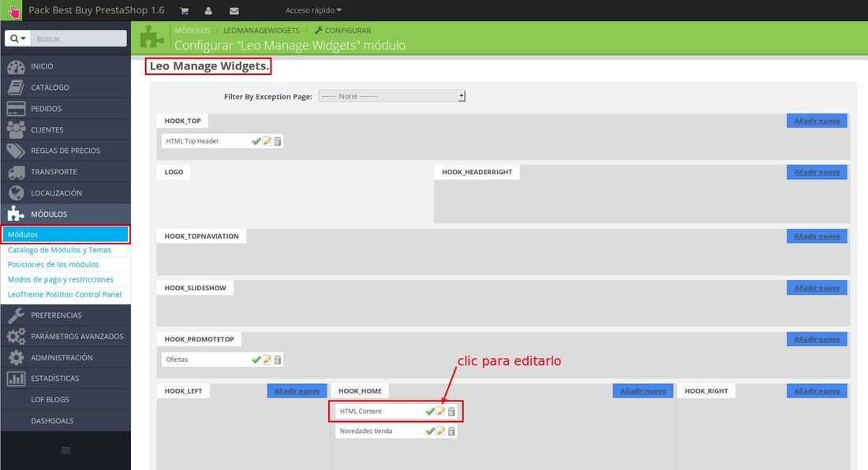Viewport: 868px width, 470px height.
Task: Click the Reglas de precios tag icon
Action: 16,151
